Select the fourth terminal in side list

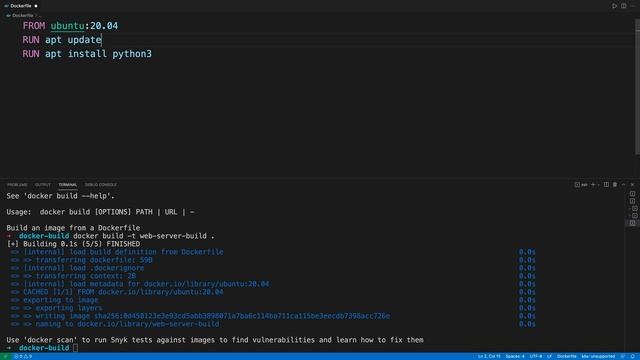[634, 216]
